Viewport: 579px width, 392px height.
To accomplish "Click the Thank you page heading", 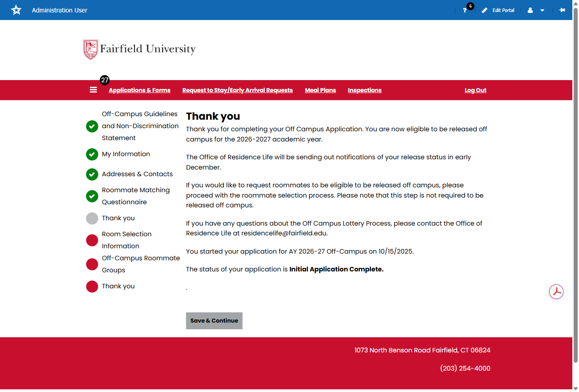I will (213, 116).
